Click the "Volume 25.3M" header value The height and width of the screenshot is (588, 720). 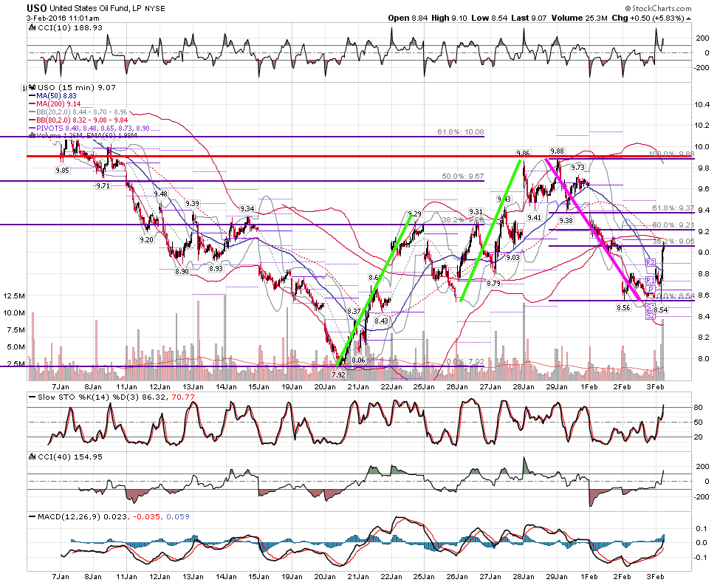click(579, 18)
